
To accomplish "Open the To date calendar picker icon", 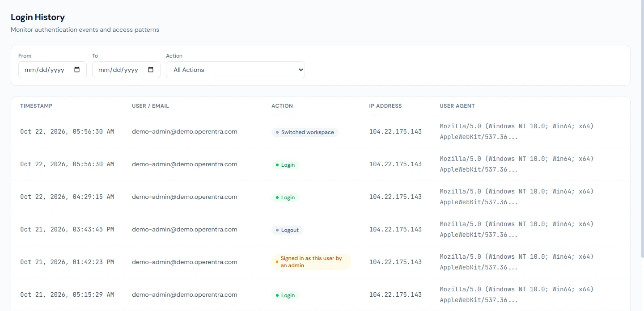I will (x=151, y=70).
